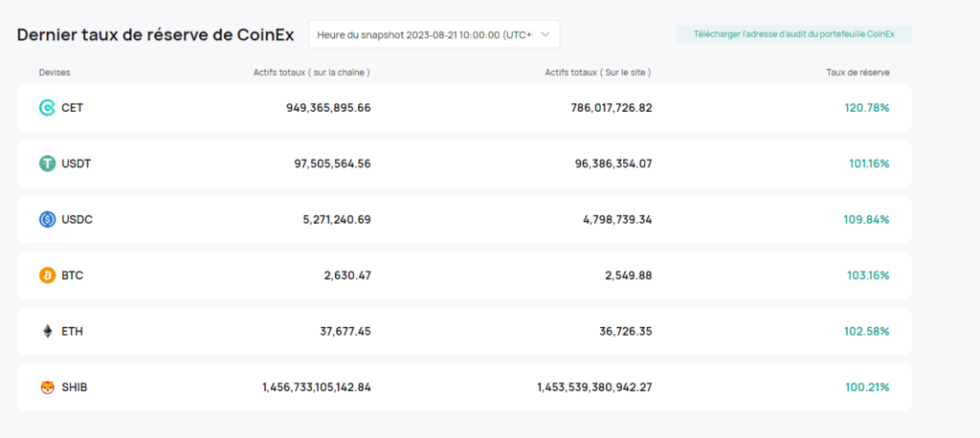Screen dimensions: 980x438
Task: Click the CET coin logo icon
Action: [x=48, y=107]
